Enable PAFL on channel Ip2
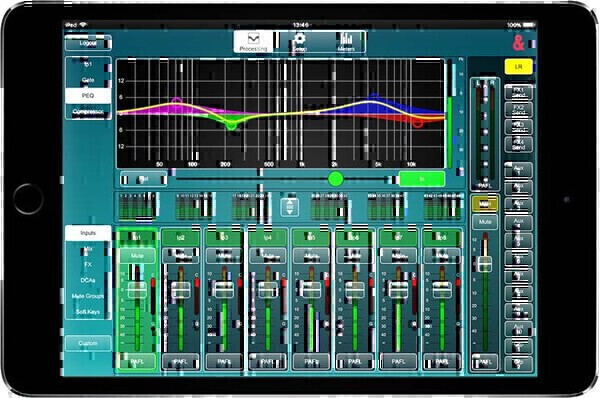The height and width of the screenshot is (398, 600). pos(181,361)
